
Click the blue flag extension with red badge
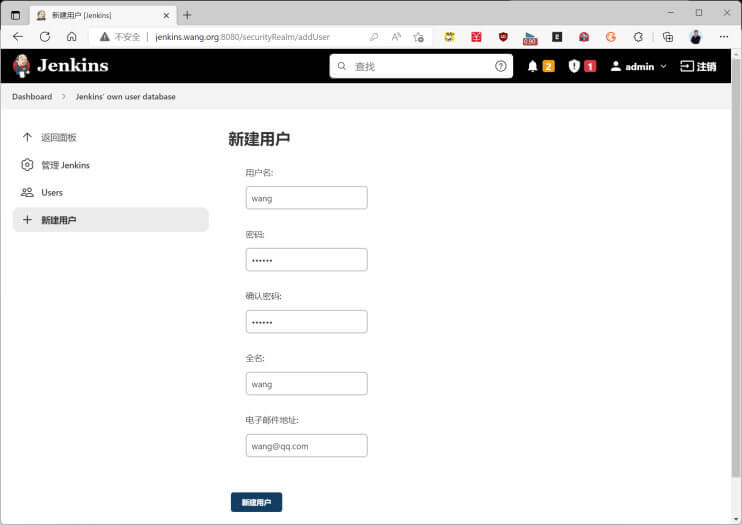tap(530, 38)
